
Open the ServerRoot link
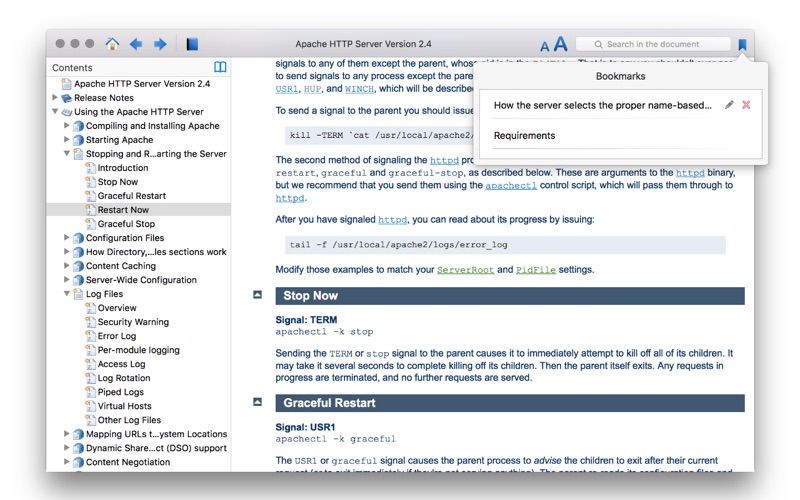[465, 270]
